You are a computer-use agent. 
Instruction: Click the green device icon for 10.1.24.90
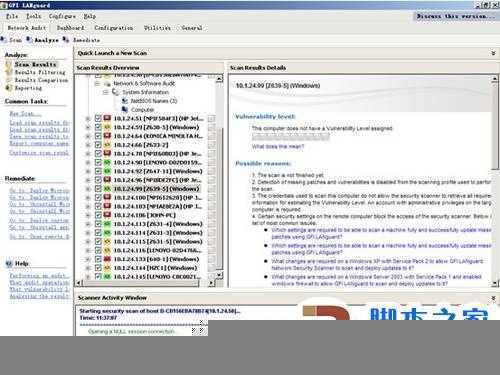click(107, 162)
